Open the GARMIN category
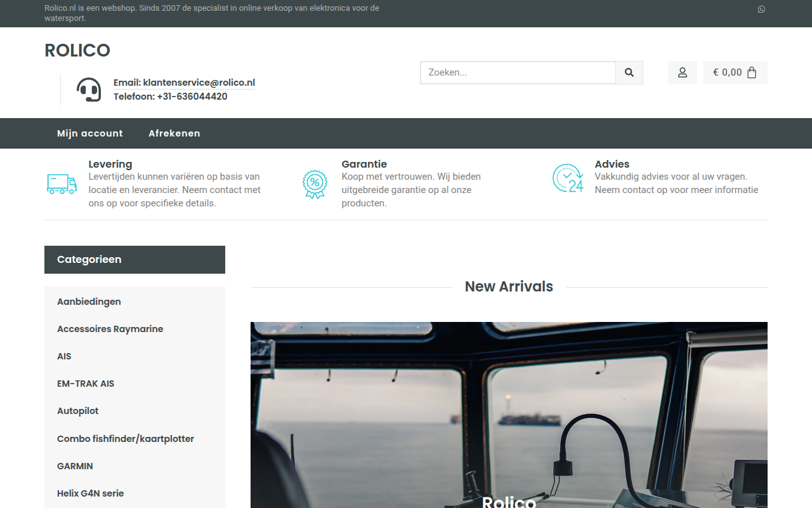 [x=75, y=466]
